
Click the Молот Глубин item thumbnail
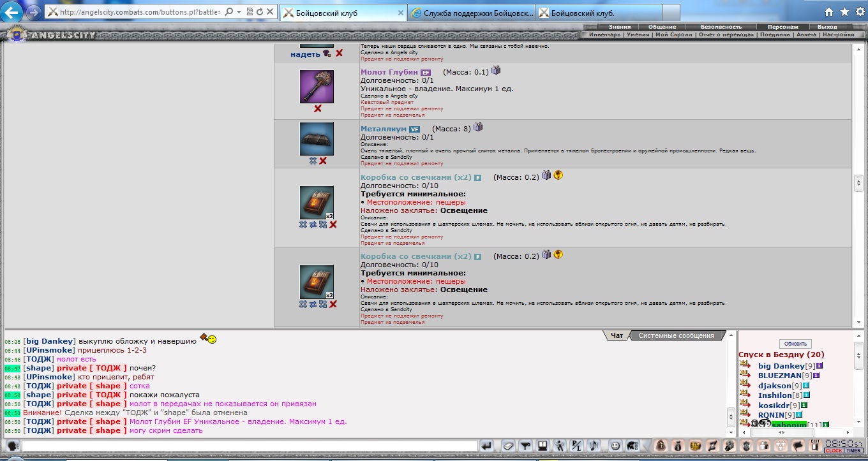(x=317, y=86)
